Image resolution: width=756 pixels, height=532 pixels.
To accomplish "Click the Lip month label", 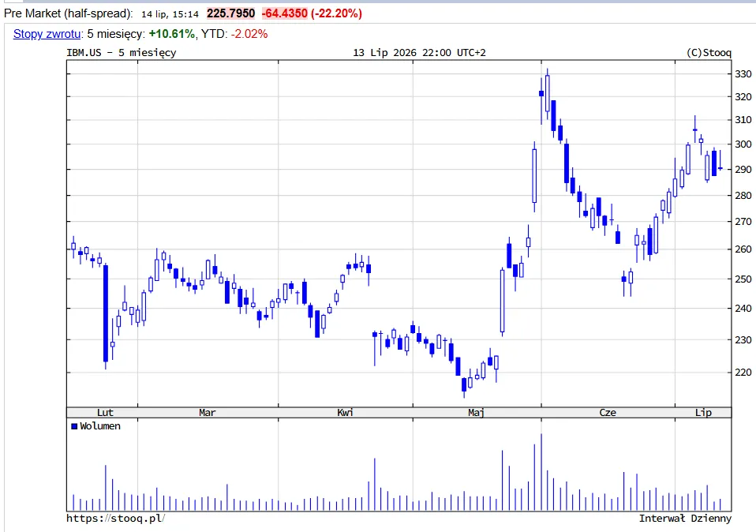I will (x=703, y=412).
